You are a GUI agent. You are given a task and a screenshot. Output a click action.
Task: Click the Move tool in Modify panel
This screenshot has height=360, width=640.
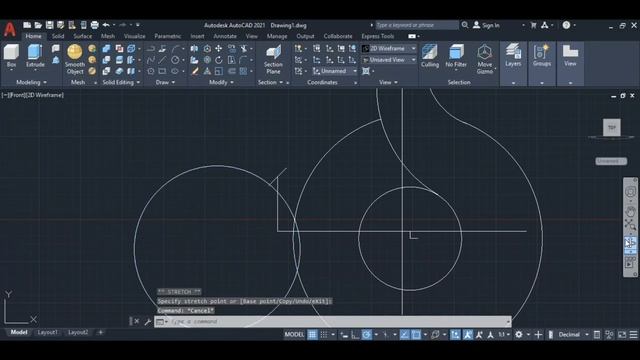[219, 49]
